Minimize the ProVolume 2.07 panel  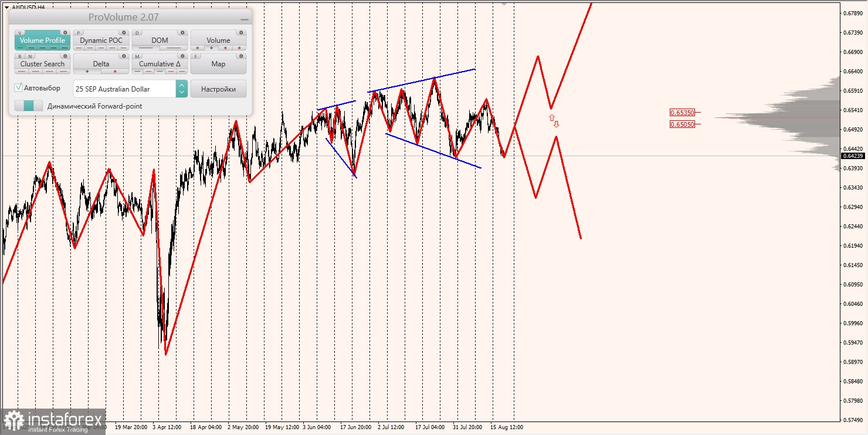245,19
